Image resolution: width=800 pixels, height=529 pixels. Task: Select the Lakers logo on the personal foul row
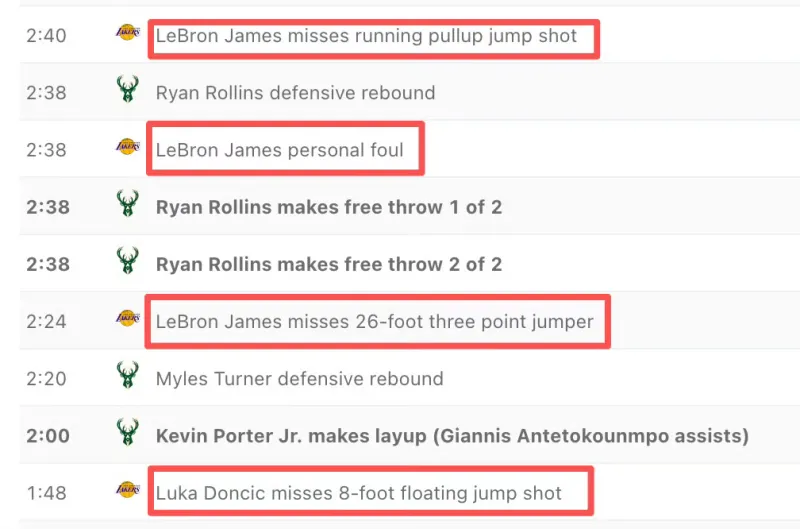click(x=126, y=149)
